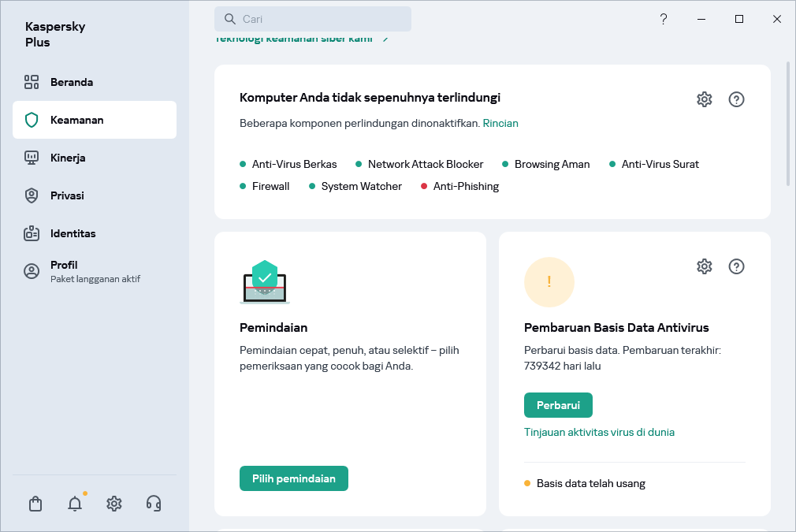
Task: Open settings gear on protection status card
Action: click(704, 99)
